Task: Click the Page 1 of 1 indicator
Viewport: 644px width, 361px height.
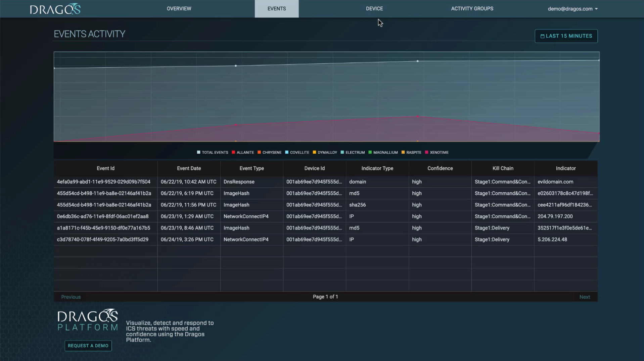Action: point(325,297)
